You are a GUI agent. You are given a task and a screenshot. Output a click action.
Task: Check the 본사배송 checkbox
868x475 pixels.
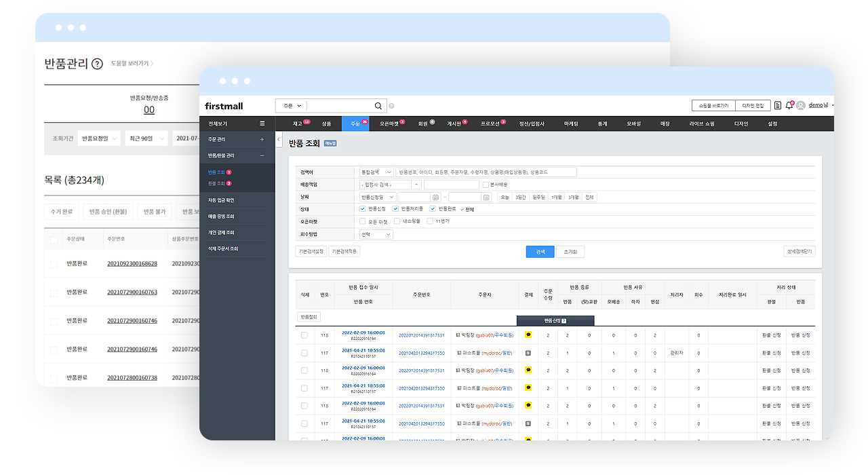485,185
